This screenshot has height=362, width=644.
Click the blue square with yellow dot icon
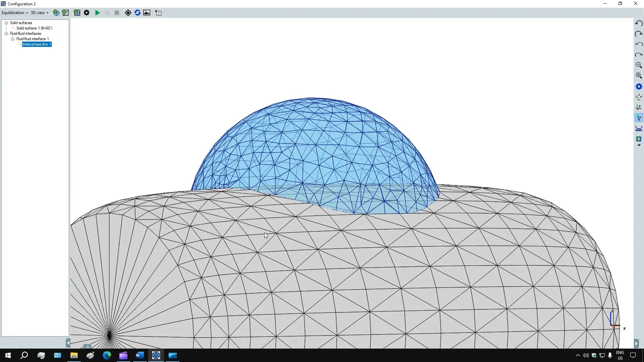click(639, 139)
